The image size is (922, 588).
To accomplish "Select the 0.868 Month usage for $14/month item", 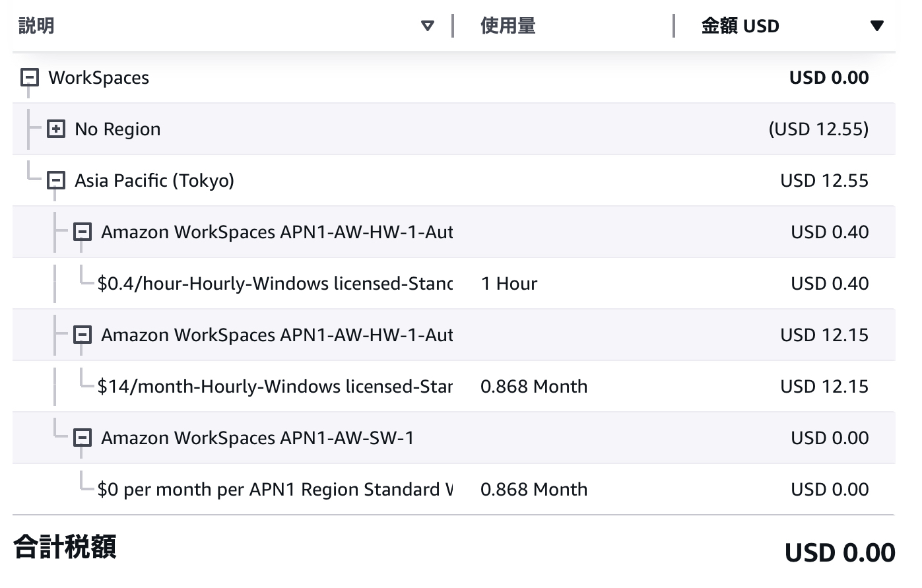I will (534, 387).
